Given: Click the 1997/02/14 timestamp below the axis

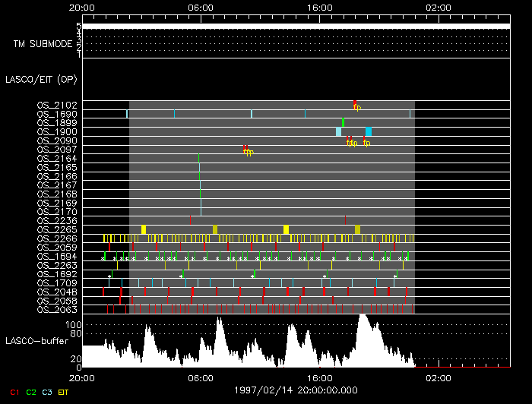Looking at the screenshot, I should pos(296,389).
